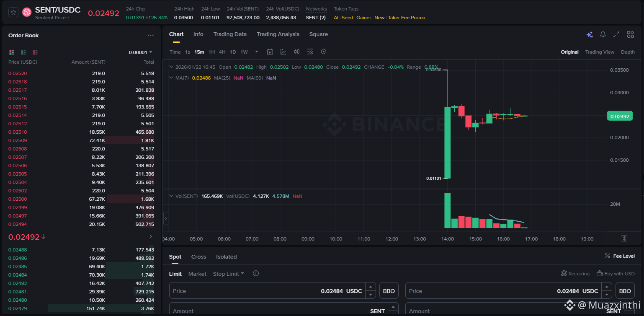Select the 0.02479 bid price row

click(x=81, y=308)
